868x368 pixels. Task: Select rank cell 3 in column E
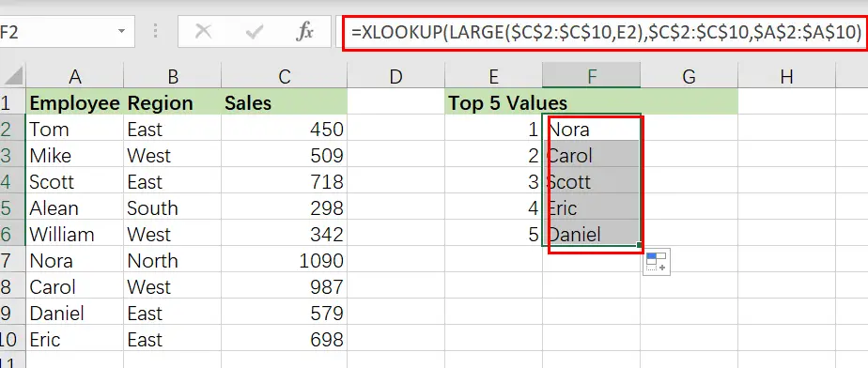click(x=493, y=181)
